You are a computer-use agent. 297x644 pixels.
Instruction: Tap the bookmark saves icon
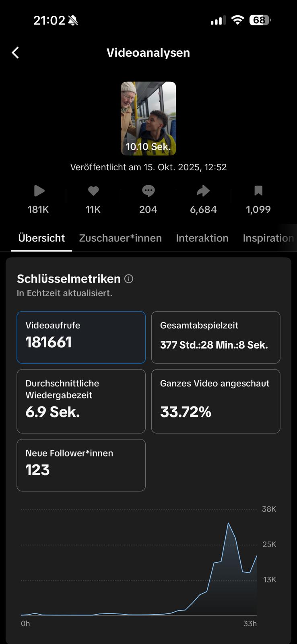click(258, 191)
